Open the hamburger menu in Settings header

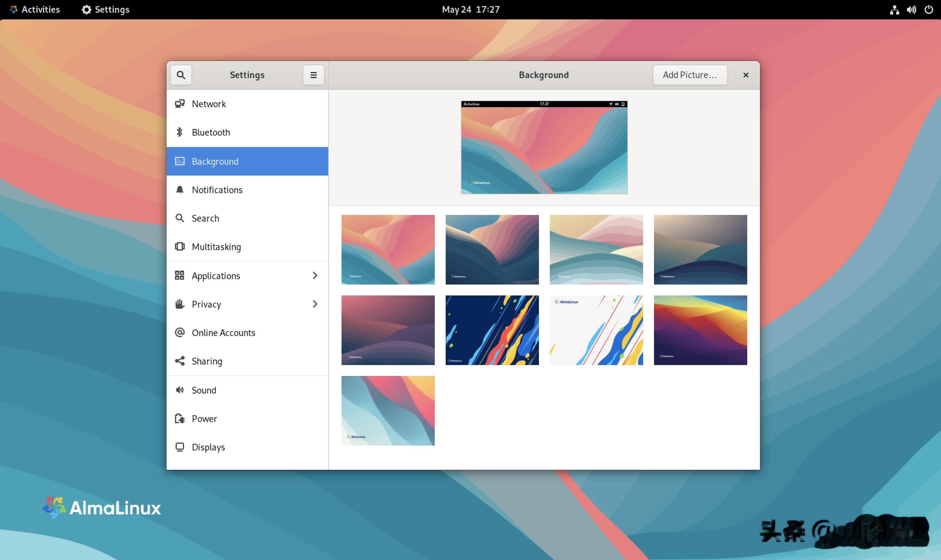313,75
